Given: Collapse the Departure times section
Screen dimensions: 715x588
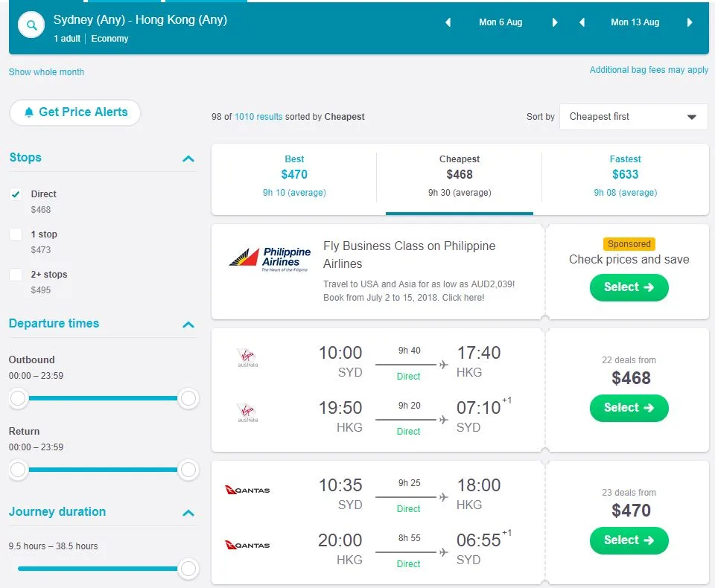Looking at the screenshot, I should click(188, 325).
